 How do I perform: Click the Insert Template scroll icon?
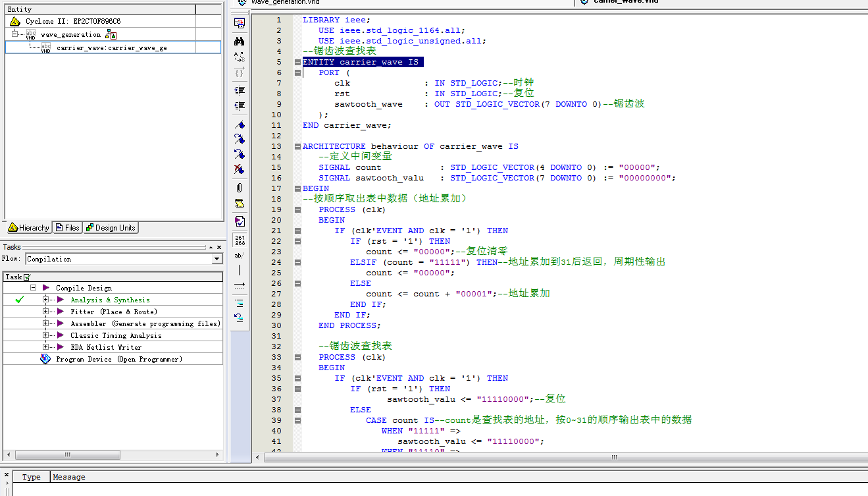[240, 204]
